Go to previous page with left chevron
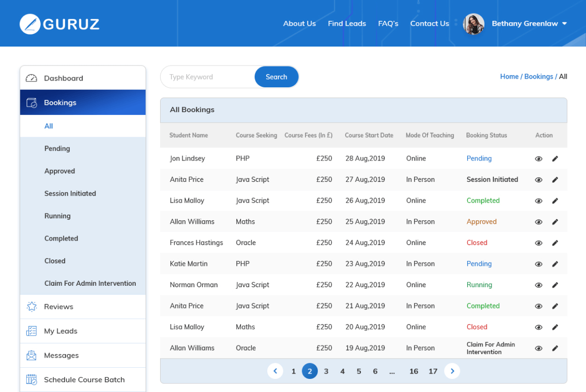 [275, 371]
